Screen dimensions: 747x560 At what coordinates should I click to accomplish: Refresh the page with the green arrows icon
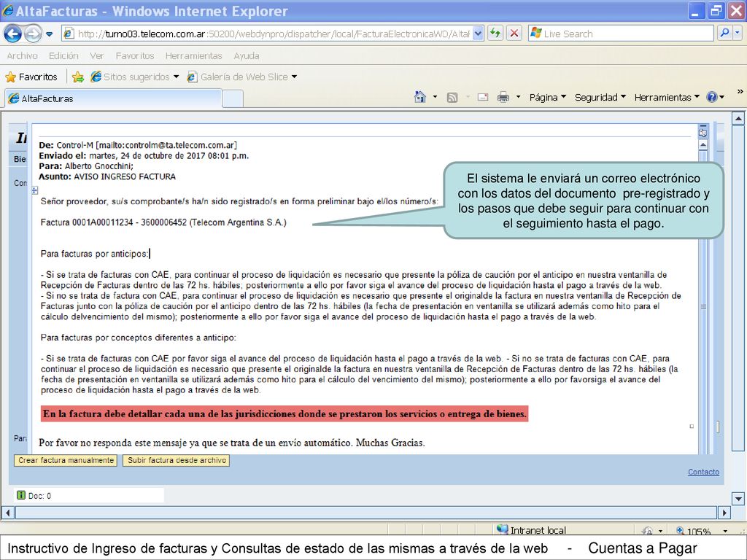[495, 34]
